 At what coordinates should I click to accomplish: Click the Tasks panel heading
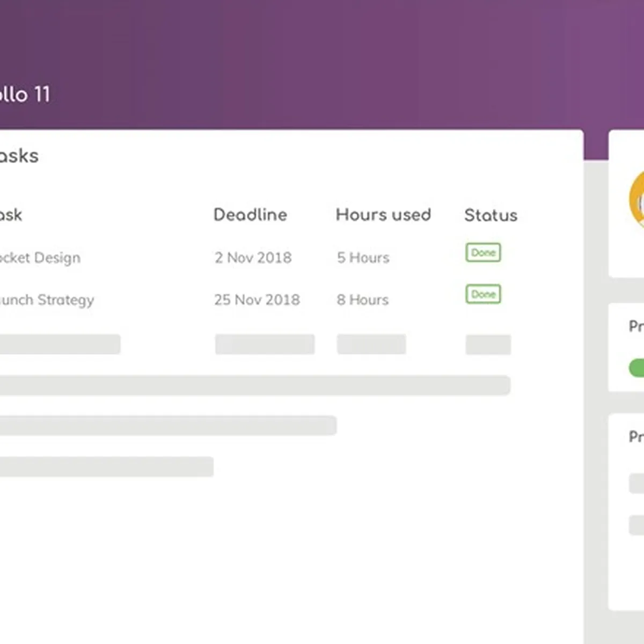[x=19, y=156]
